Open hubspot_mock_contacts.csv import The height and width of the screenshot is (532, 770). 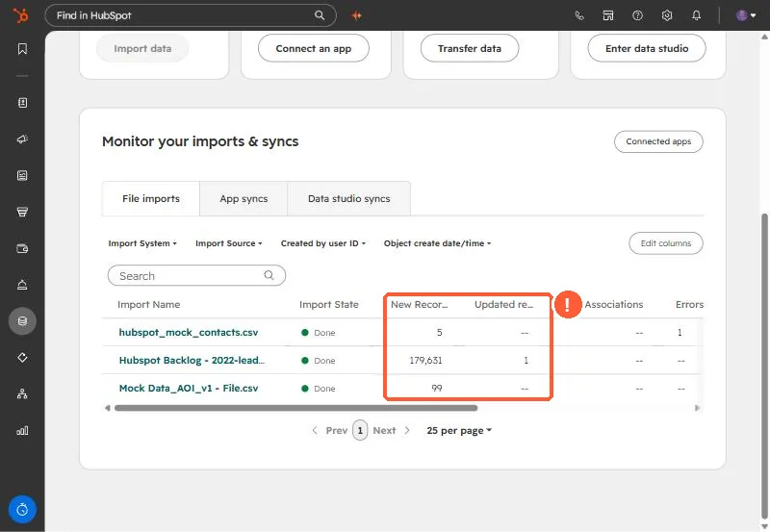[189, 332]
